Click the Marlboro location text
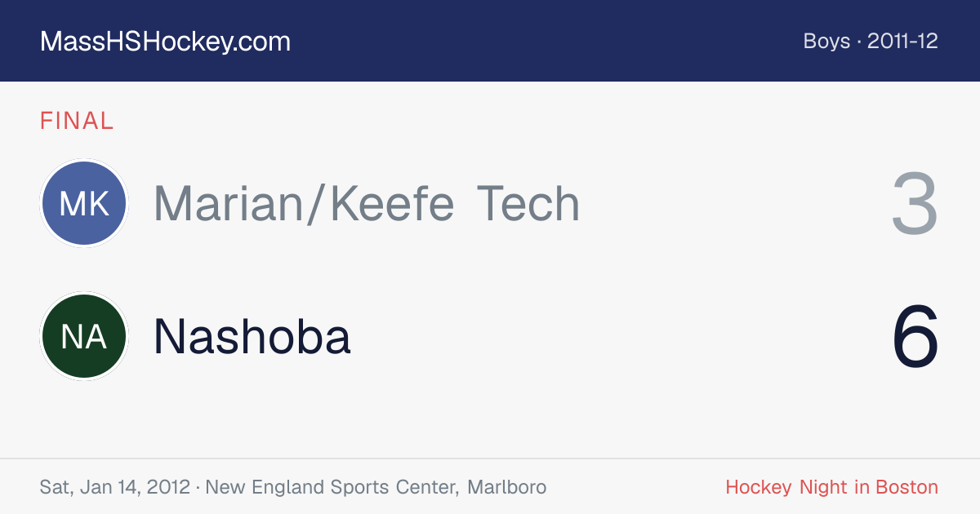 (x=506, y=488)
